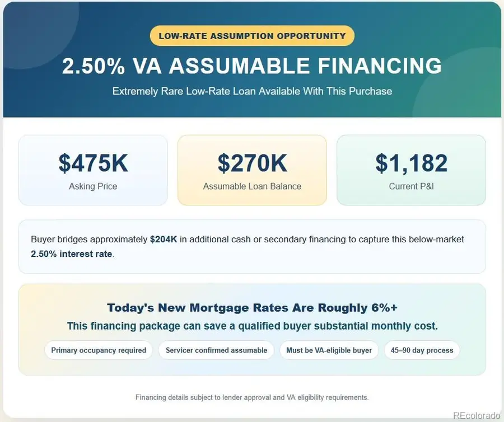The height and width of the screenshot is (422, 504).
Task: Click the Extremely Rare Low-Rate Loan subtitle
Action: (x=252, y=91)
